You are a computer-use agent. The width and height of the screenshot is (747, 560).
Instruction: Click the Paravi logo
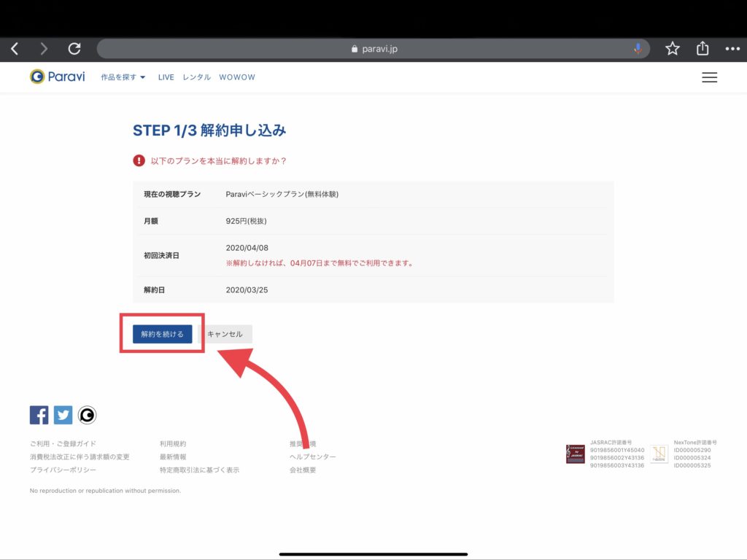click(x=57, y=77)
